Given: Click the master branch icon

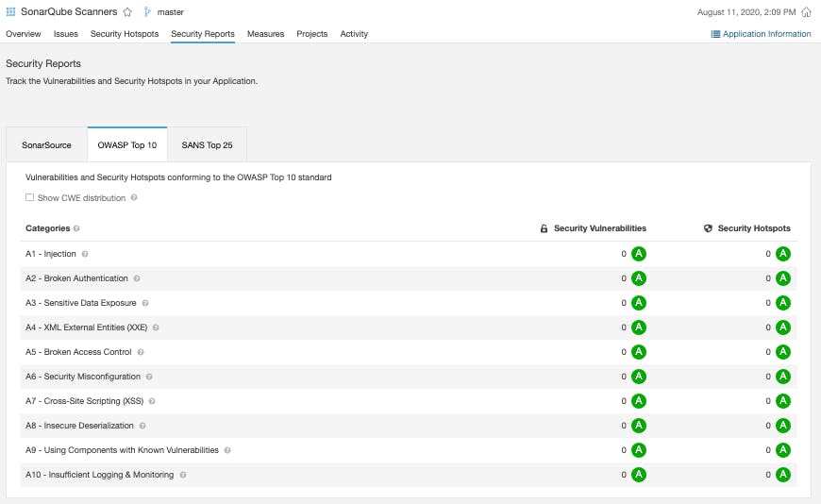Looking at the screenshot, I should [147, 12].
